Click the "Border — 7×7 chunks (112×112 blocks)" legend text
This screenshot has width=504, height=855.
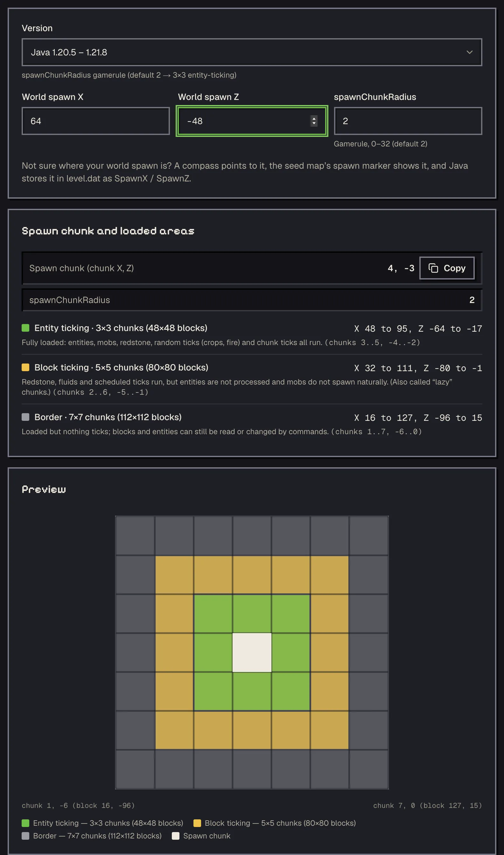(x=97, y=836)
